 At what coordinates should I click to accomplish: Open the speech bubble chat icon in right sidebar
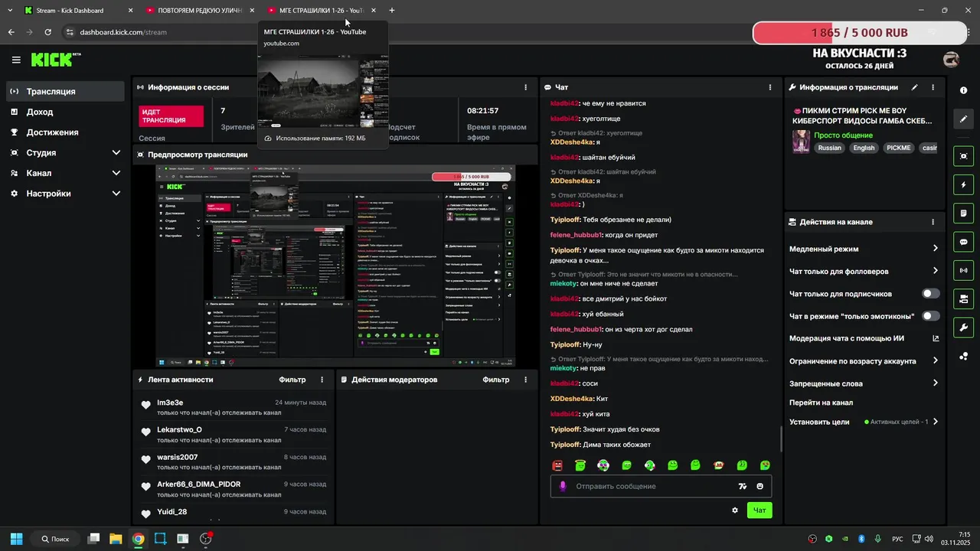coord(963,242)
